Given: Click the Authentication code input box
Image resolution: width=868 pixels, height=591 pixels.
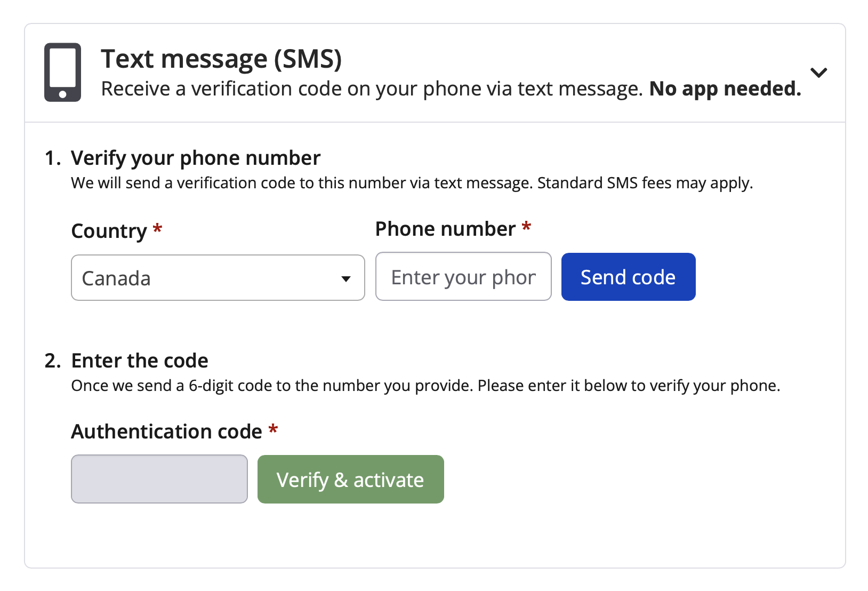Looking at the screenshot, I should click(x=159, y=479).
